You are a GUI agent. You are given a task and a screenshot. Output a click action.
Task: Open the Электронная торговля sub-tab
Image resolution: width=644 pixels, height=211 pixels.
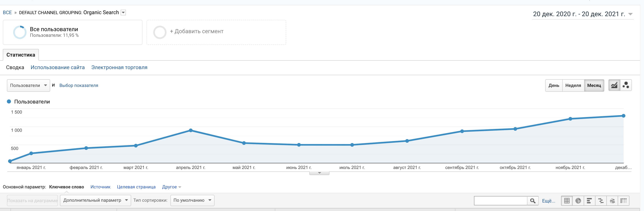pos(119,68)
